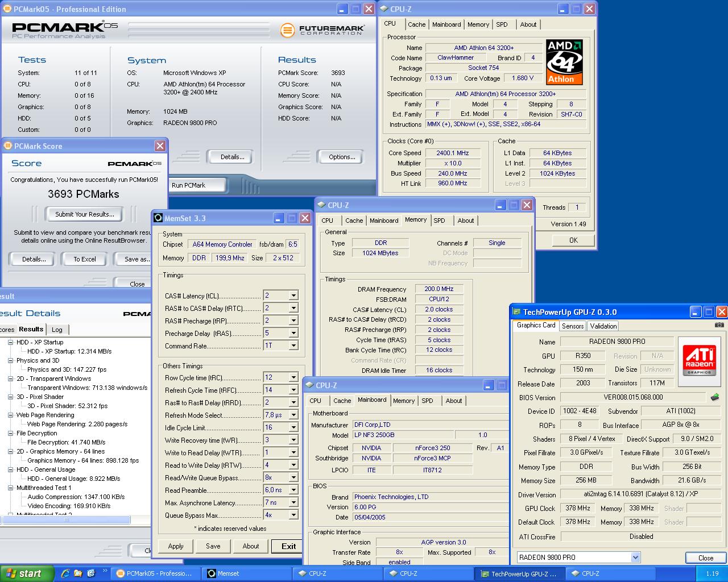Click the About button in MemSet

click(251, 546)
